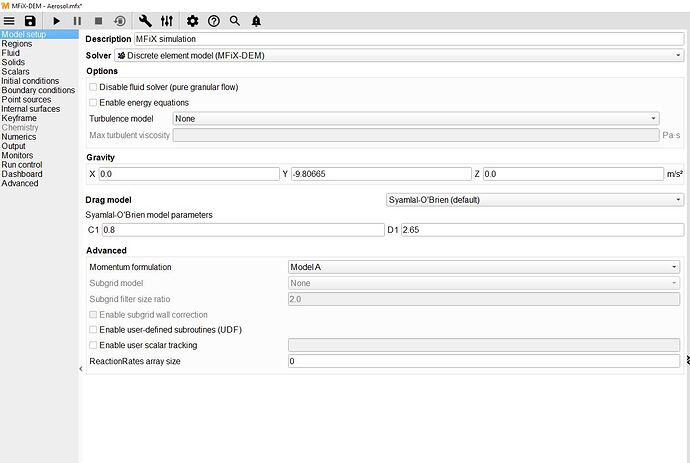Screen dimensions: 690x463
Task: Open Internal surfaces pane
Action: click(x=31, y=109)
